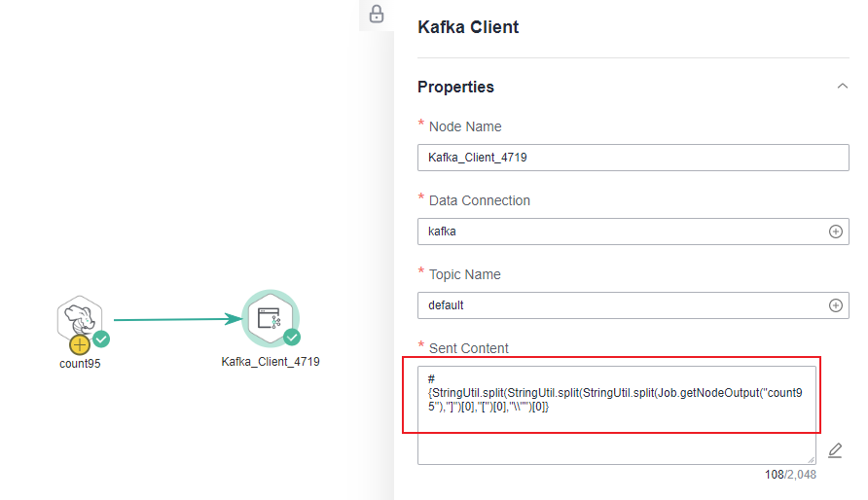
Task: Click the arrow connecting count95 to Kafka client
Action: tap(178, 319)
